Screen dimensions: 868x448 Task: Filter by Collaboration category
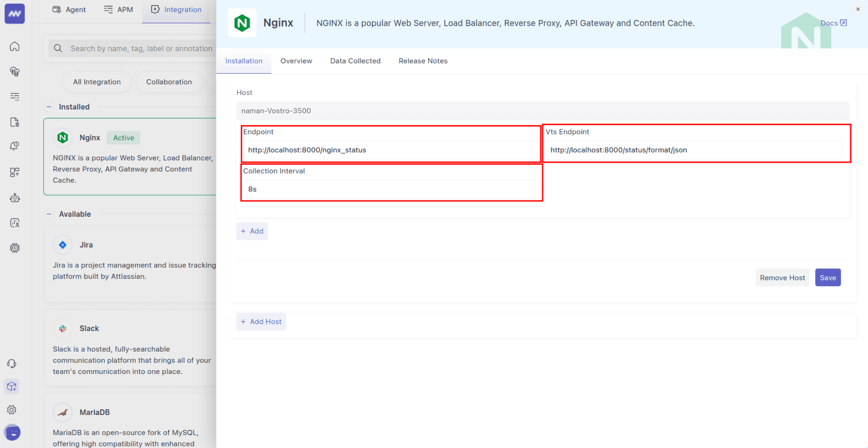(x=169, y=82)
